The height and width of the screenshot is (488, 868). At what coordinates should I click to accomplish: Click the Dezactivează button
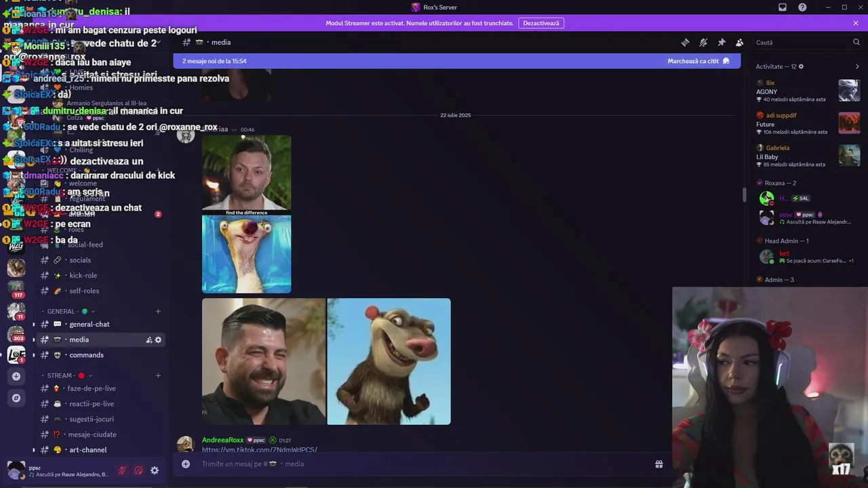tap(541, 23)
